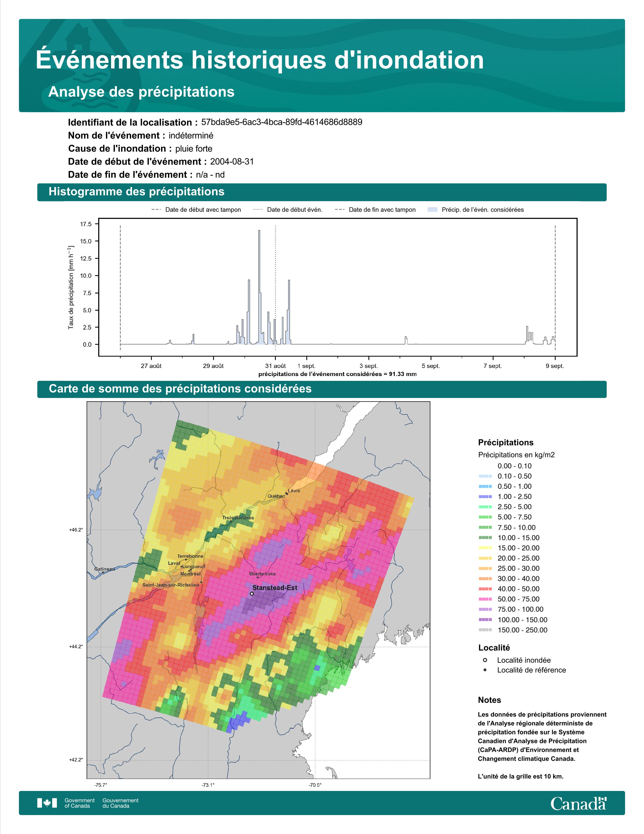
Task: Click the Localité de référence legend dot
Action: click(485, 670)
